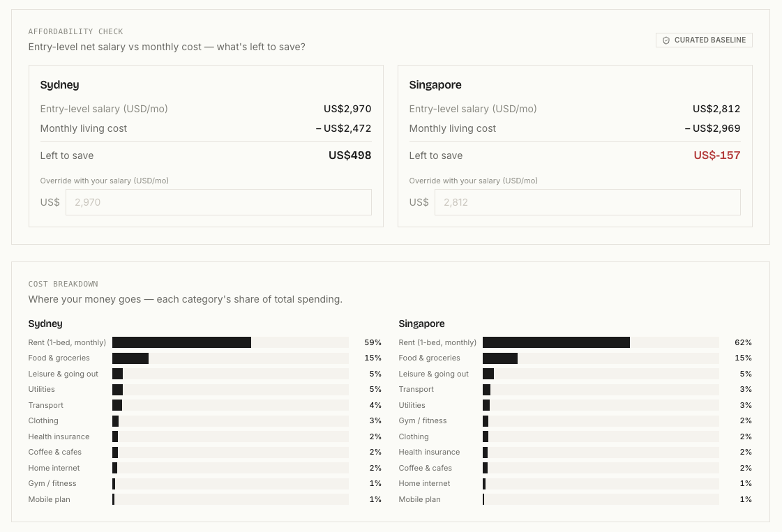The width and height of the screenshot is (782, 532).
Task: Click Sydney heading in Cost Breakdown
Action: pos(45,324)
